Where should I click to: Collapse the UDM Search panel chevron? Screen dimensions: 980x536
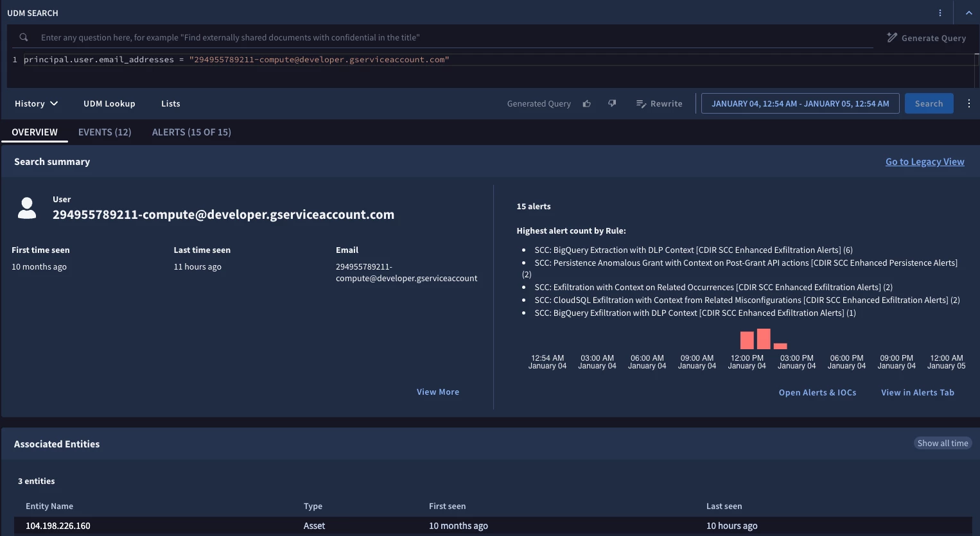point(968,13)
